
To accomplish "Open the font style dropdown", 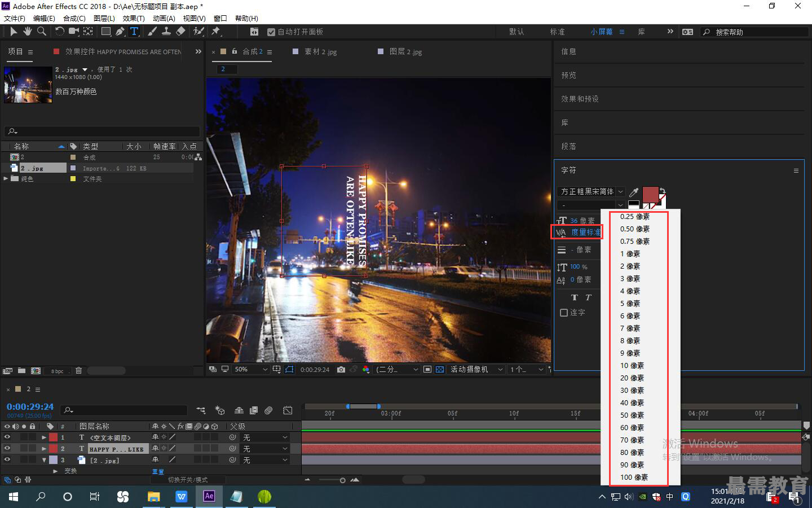I will 591,205.
